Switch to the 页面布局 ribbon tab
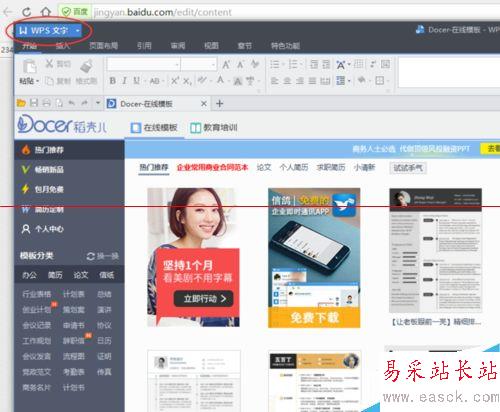The width and height of the screenshot is (500, 412). 103,46
